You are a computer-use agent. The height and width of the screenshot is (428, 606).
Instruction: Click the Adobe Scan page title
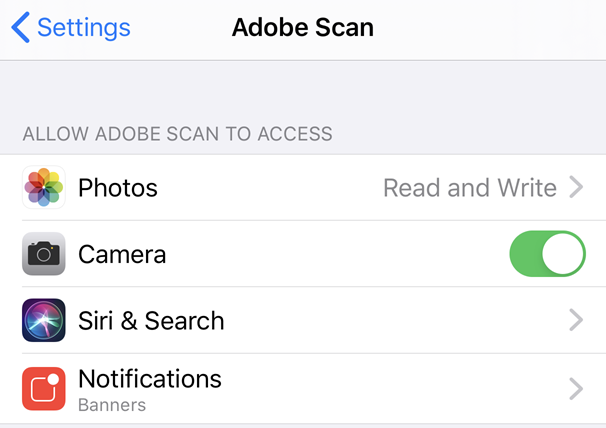[x=303, y=27]
